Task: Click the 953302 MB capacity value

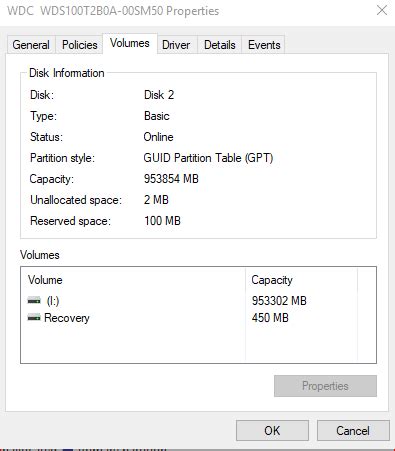Action: click(x=279, y=301)
